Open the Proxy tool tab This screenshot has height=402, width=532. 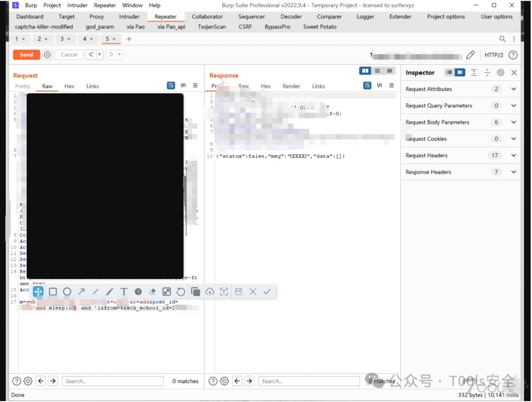click(97, 17)
